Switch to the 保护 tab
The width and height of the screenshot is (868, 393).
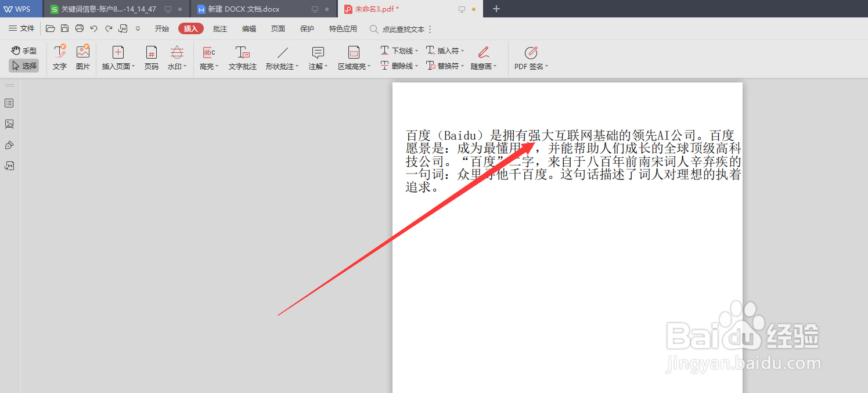307,28
